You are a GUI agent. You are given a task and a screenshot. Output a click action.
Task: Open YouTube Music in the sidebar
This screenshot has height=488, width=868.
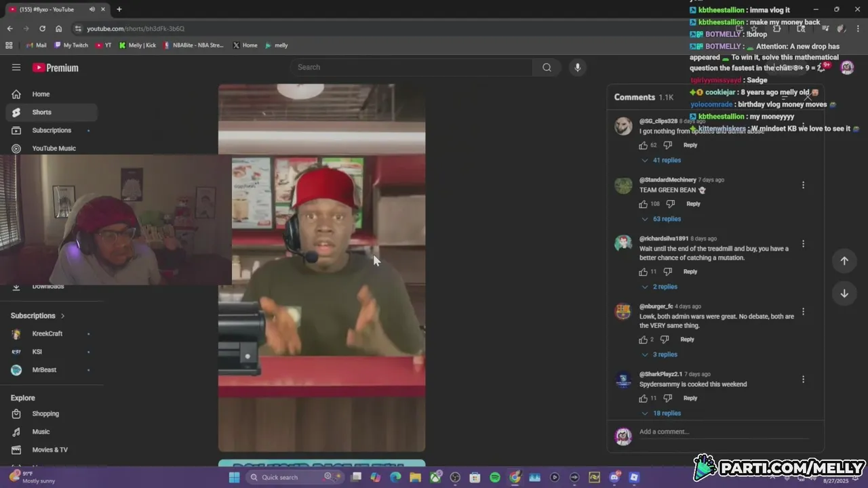[x=52, y=148]
